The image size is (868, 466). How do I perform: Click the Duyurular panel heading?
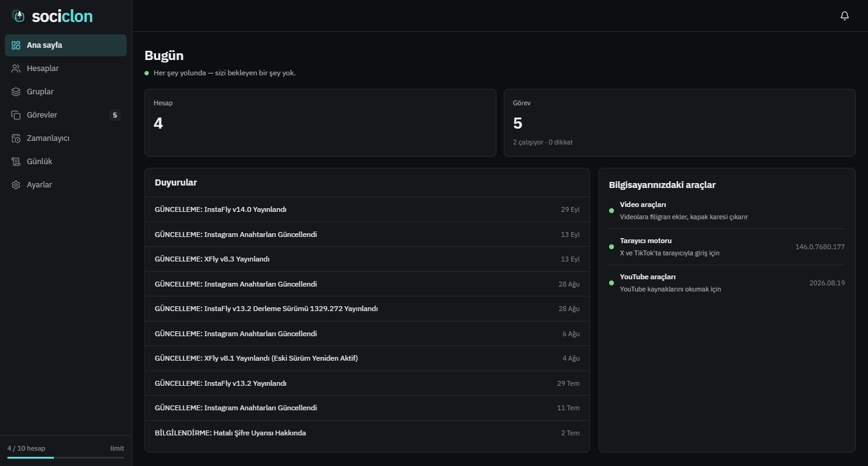pyautogui.click(x=176, y=182)
